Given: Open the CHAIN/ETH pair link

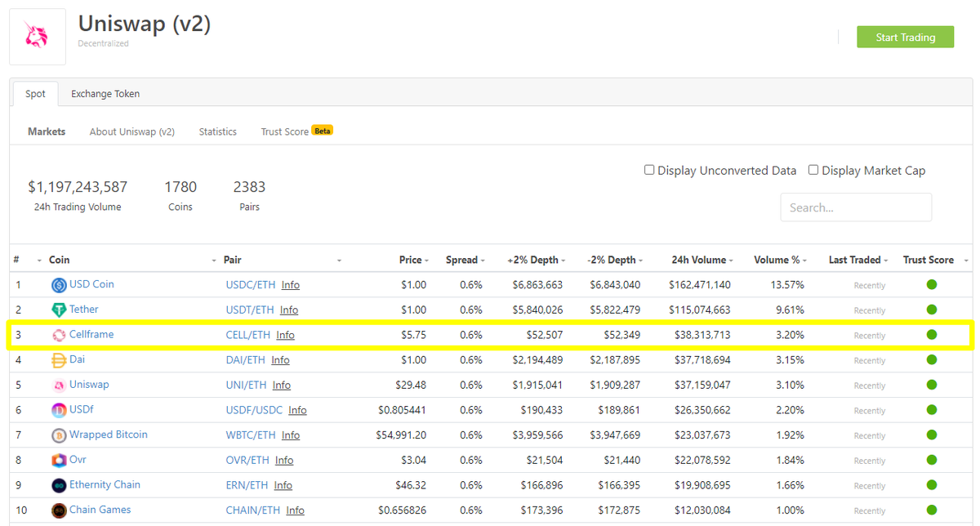Looking at the screenshot, I should click(253, 510).
